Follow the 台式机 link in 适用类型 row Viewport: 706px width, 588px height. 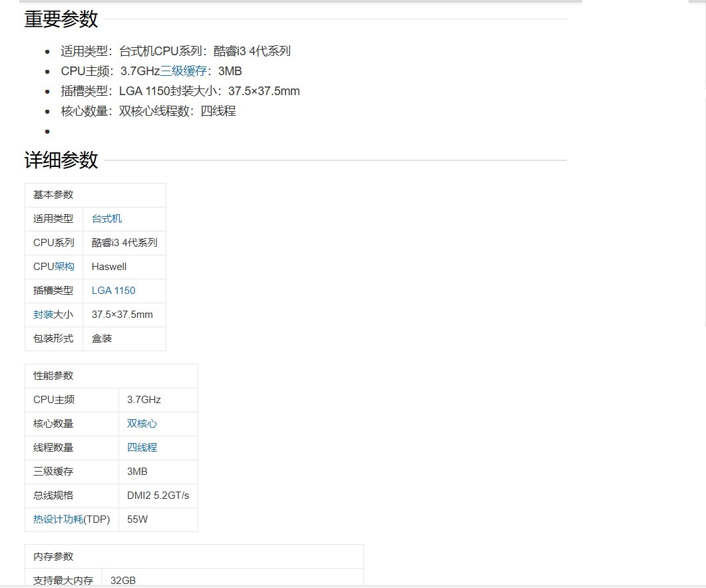106,219
